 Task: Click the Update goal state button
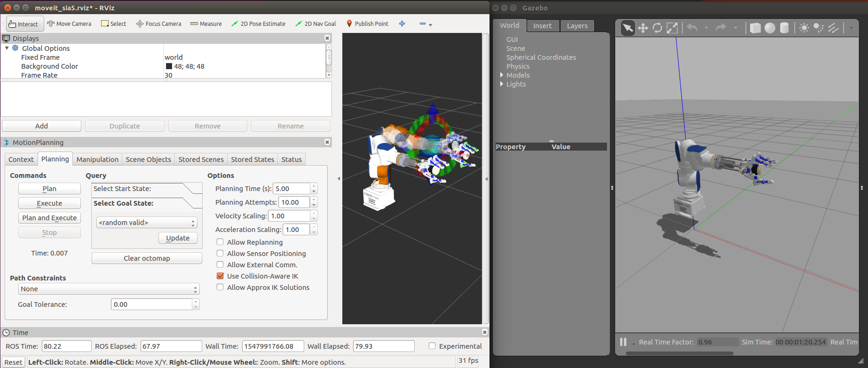tap(178, 238)
